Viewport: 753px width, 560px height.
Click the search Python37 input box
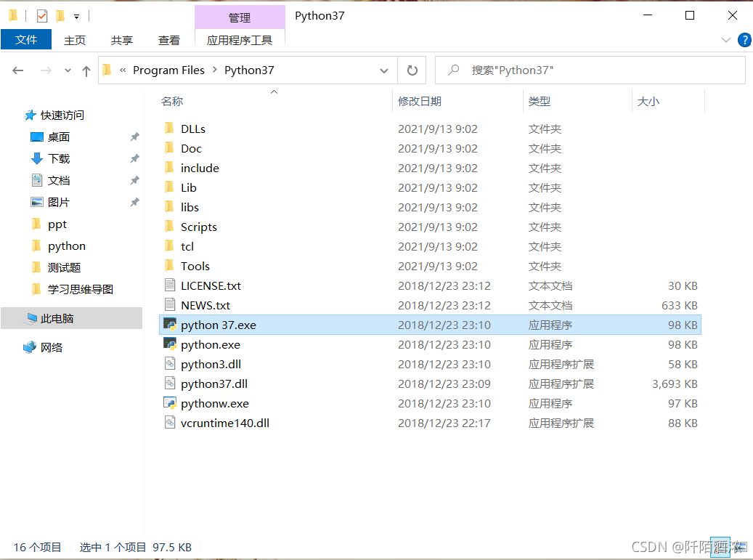pyautogui.click(x=590, y=70)
